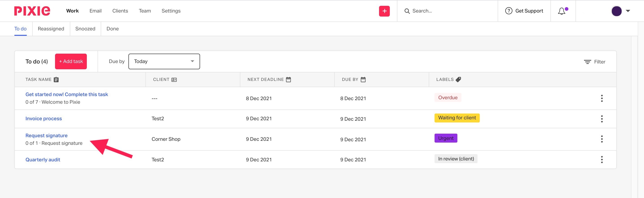Open the Due by Today dropdown
Image resolution: width=644 pixels, height=198 pixels.
(164, 61)
